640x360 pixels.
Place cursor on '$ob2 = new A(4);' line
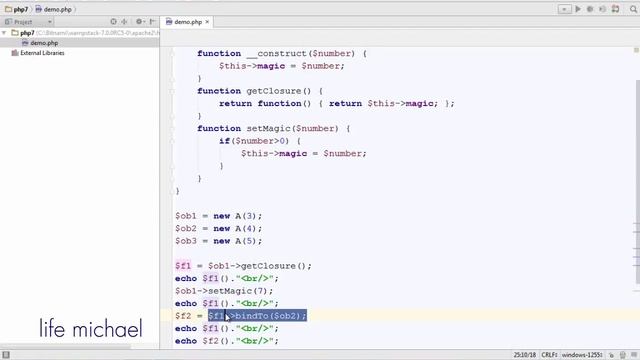point(218,229)
